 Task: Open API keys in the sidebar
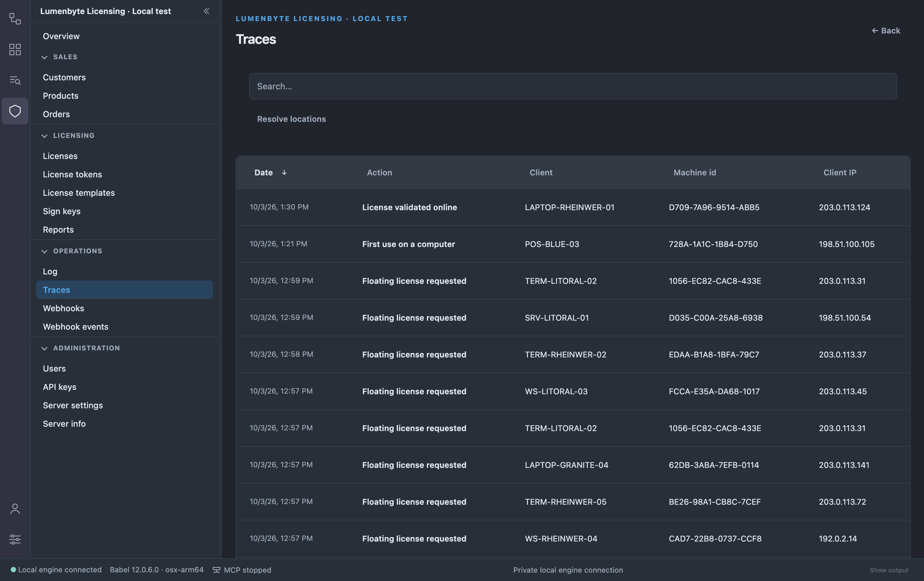[x=60, y=387]
